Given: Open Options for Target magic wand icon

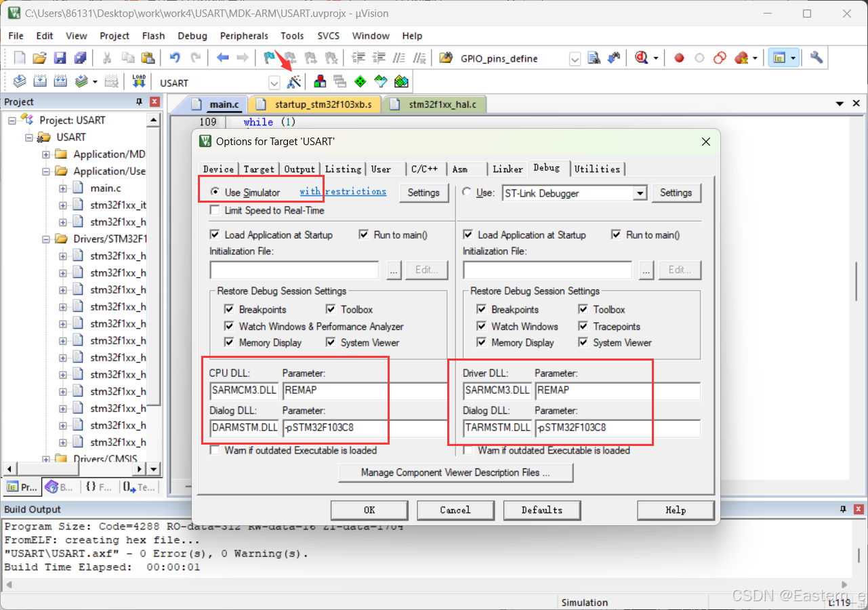Looking at the screenshot, I should coord(294,83).
